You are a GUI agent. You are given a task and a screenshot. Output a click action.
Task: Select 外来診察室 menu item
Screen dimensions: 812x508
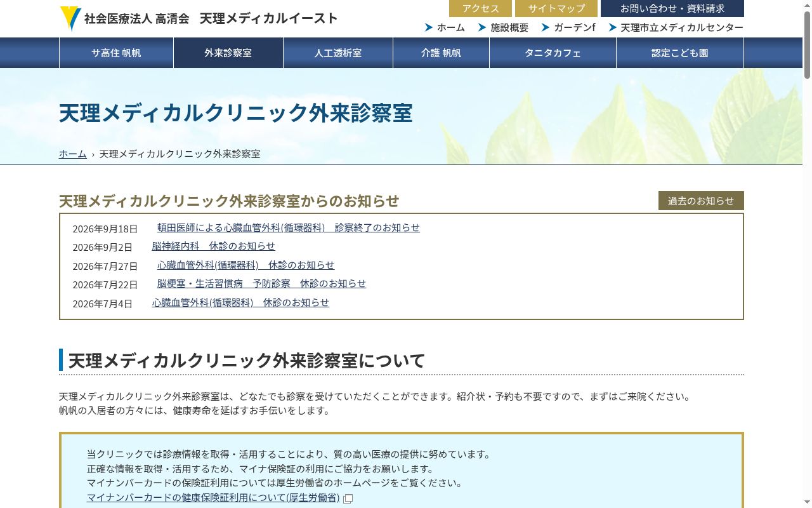click(228, 53)
